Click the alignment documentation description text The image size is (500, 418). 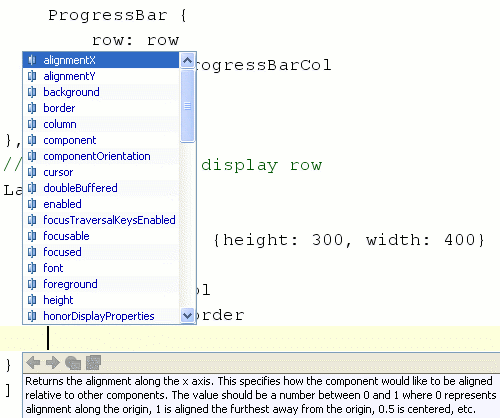click(261, 395)
